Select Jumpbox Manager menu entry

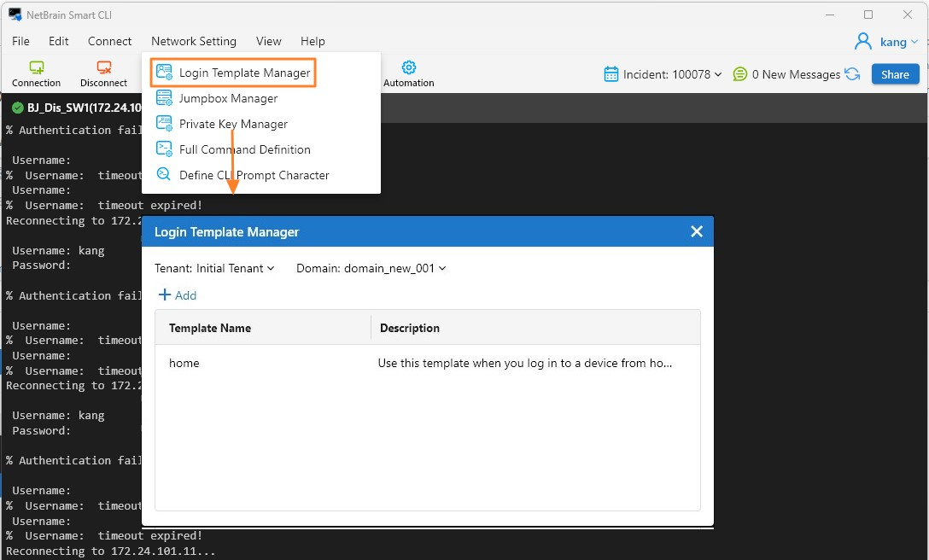pos(228,98)
